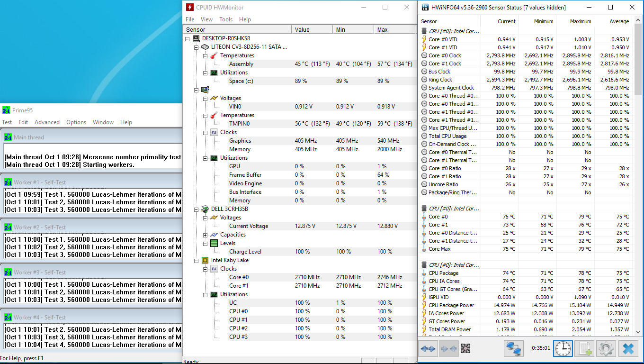Click the Capacities icon under DELL 3CRH35B
The width and height of the screenshot is (644, 364).
pos(214,235)
